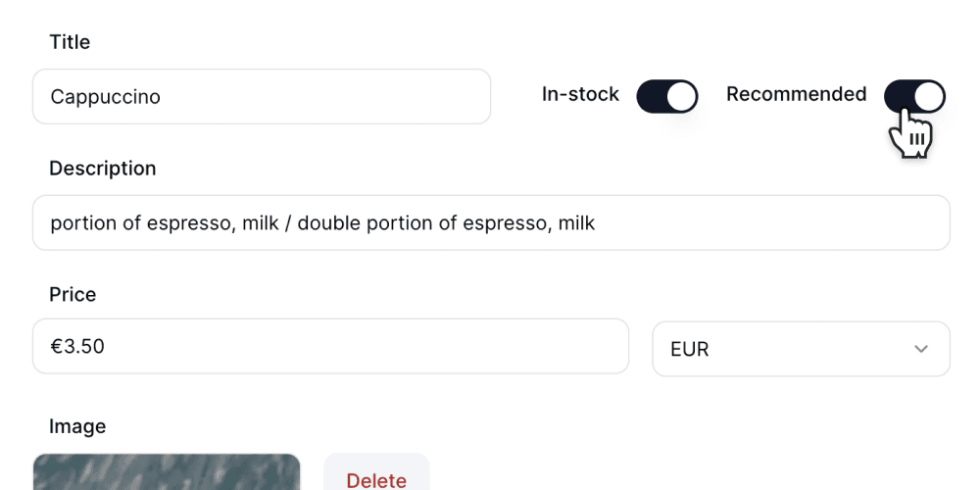Open the EUR currency dropdown
Screen dimensions: 980x490
[x=800, y=349]
